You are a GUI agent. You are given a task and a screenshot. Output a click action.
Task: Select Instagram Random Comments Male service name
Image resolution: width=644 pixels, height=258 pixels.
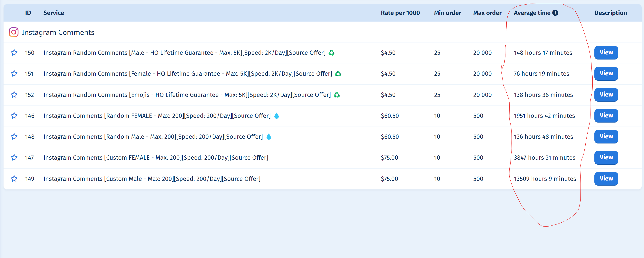tap(184, 53)
